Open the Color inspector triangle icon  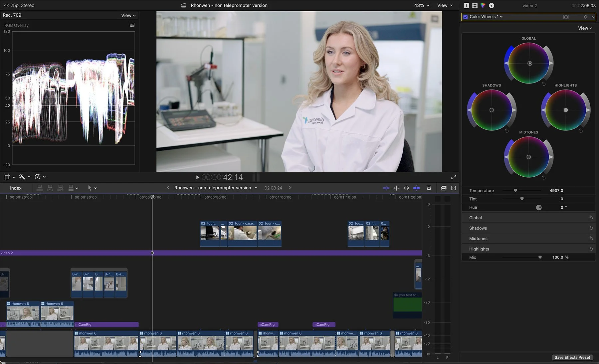(483, 6)
